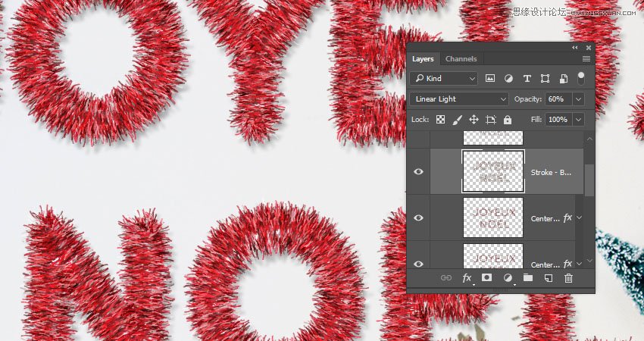Click the lock position move icon

coord(474,120)
